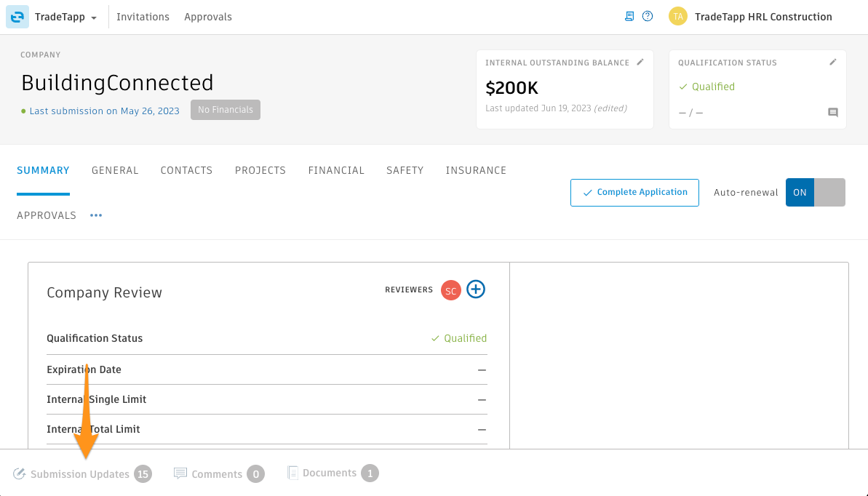Open TradeTapp HRL Construction account menu
868x496 pixels.
[x=763, y=17]
